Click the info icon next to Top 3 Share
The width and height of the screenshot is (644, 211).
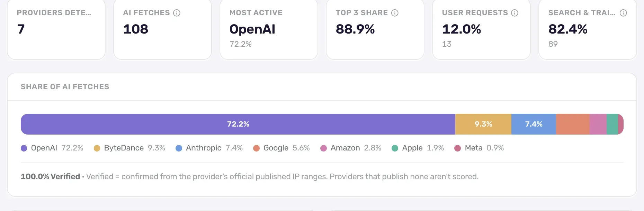395,13
